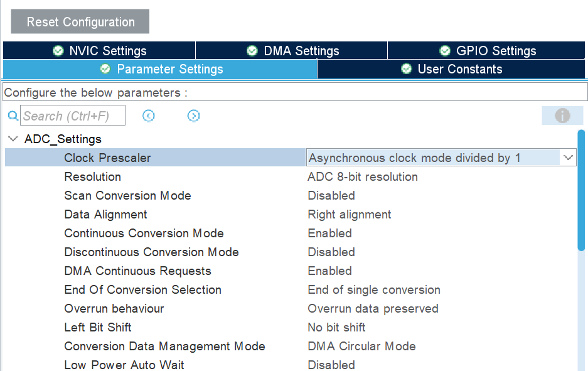Select the Continuous Conversion Mode value Enabled
Viewport: 588px width, 371px height.
(329, 234)
